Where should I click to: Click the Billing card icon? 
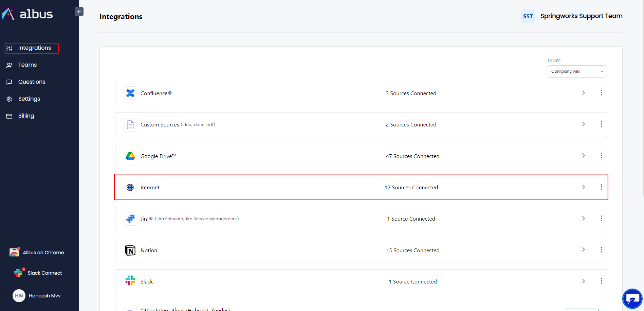pyautogui.click(x=9, y=116)
